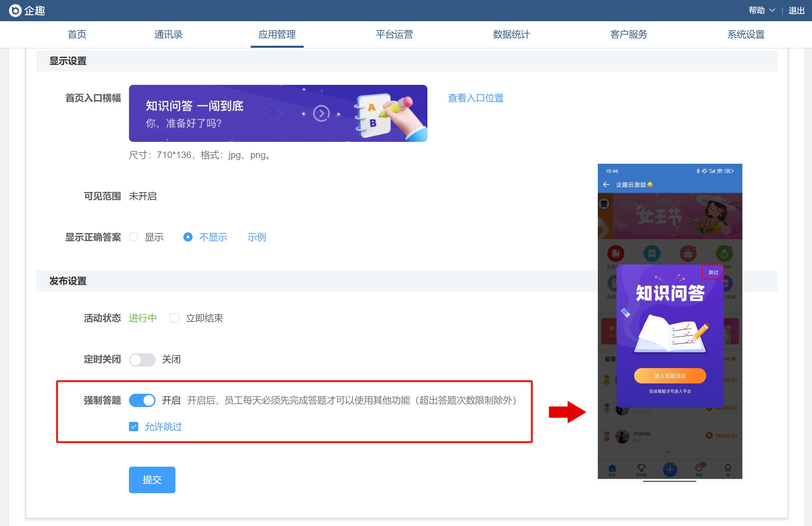This screenshot has height=526, width=812.
Task: Open the 系统设置 tab
Action: (x=745, y=34)
